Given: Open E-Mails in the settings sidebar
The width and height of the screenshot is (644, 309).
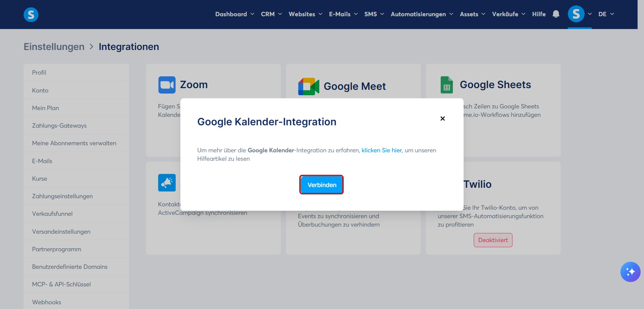Looking at the screenshot, I should coord(76,161).
